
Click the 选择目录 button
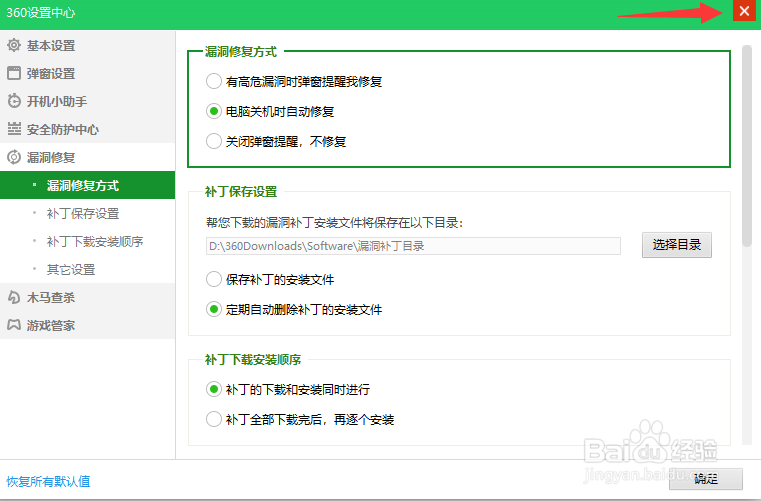click(x=677, y=245)
